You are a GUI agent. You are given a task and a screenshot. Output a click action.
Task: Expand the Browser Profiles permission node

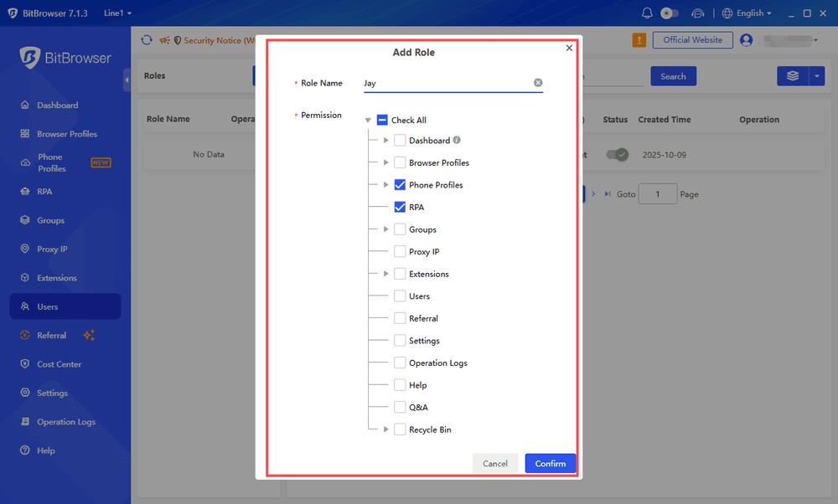385,163
